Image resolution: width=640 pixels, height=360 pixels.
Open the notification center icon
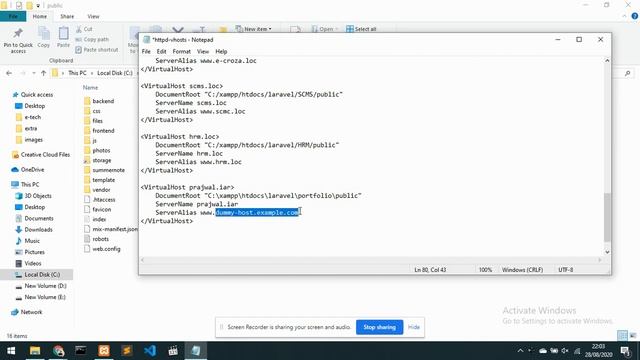(x=626, y=351)
